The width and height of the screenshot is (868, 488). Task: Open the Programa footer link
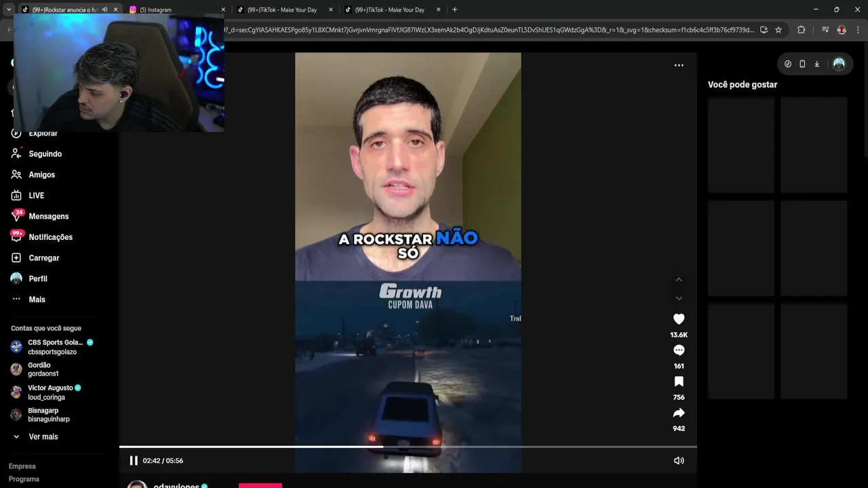pyautogui.click(x=24, y=479)
